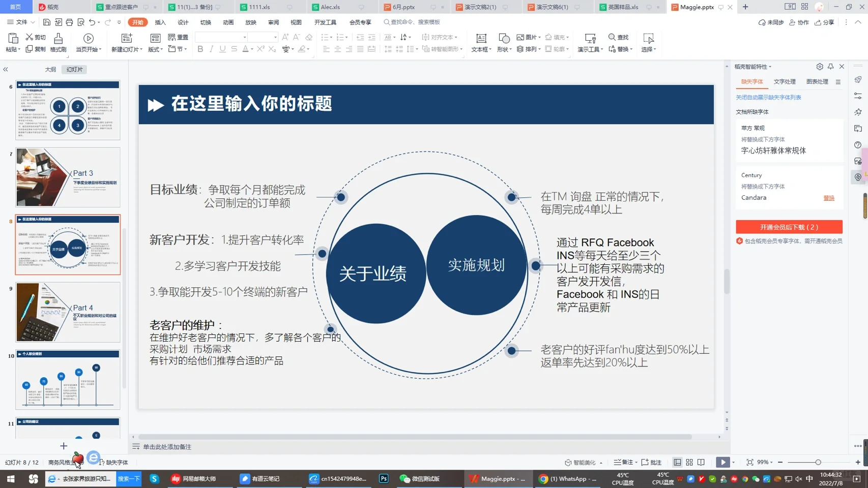Pin the Docer smart features panel

pyautogui.click(x=830, y=67)
